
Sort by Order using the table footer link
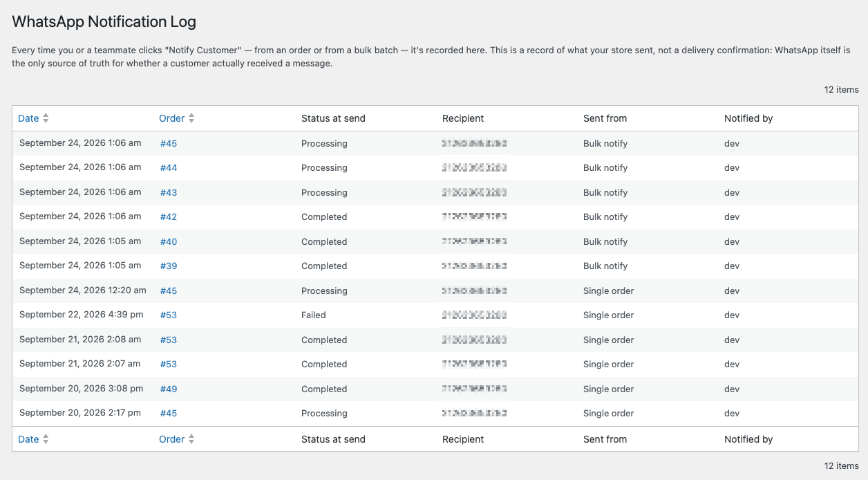171,439
